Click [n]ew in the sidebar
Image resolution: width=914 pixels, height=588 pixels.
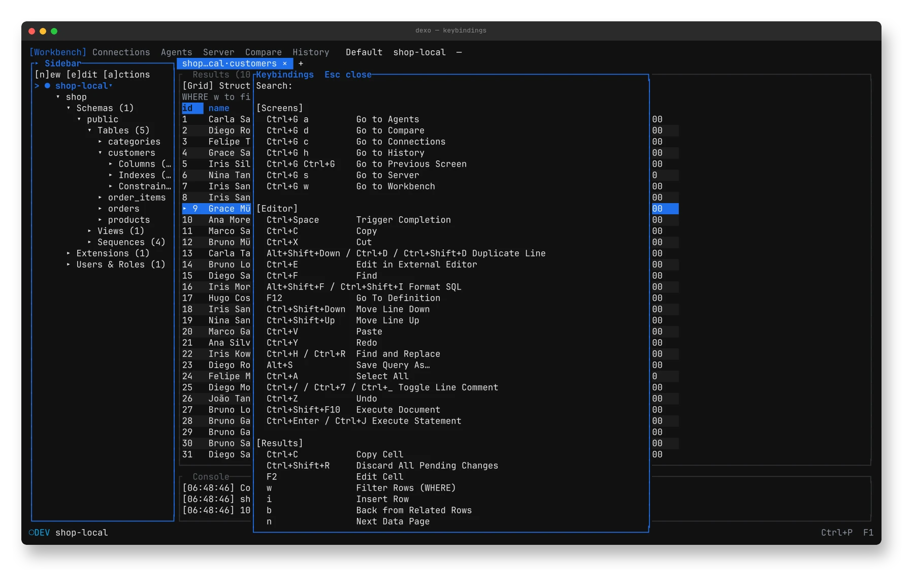click(x=47, y=75)
